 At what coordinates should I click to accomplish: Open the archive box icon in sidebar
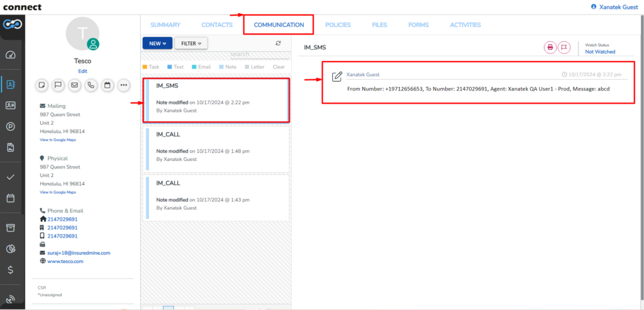click(11, 228)
